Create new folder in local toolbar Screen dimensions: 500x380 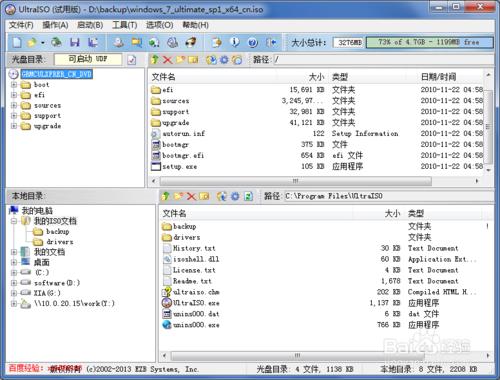[178, 196]
